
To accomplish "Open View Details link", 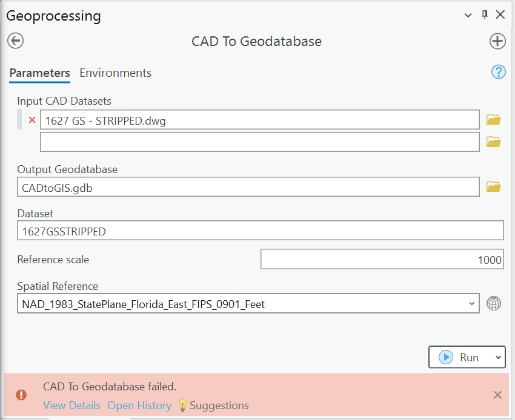I will [72, 405].
